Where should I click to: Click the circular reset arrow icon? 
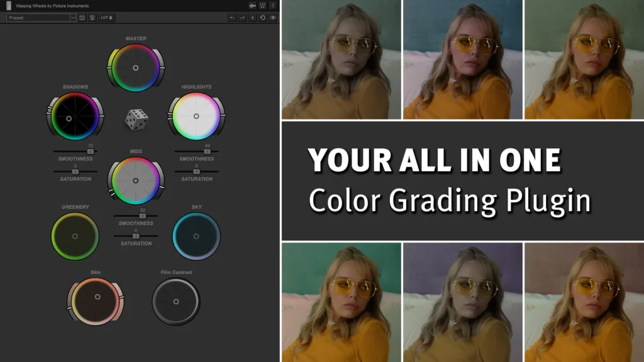pos(263,18)
